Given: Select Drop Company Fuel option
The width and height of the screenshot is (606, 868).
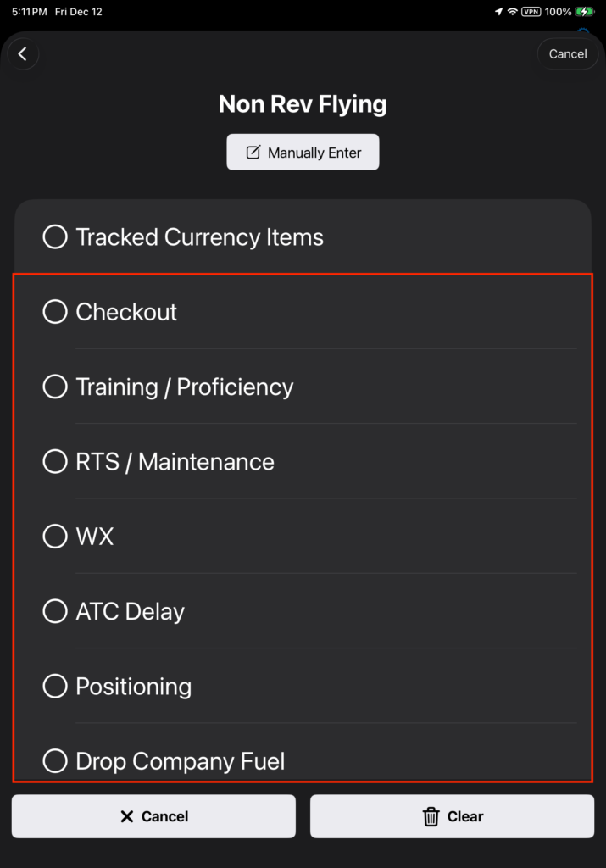Looking at the screenshot, I should [x=55, y=760].
